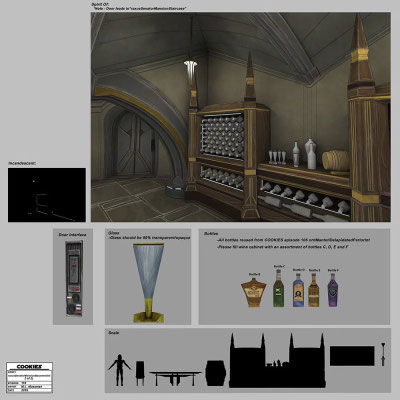Click the white bottles on the counter
The width and height of the screenshot is (400, 400).
tap(304, 154)
